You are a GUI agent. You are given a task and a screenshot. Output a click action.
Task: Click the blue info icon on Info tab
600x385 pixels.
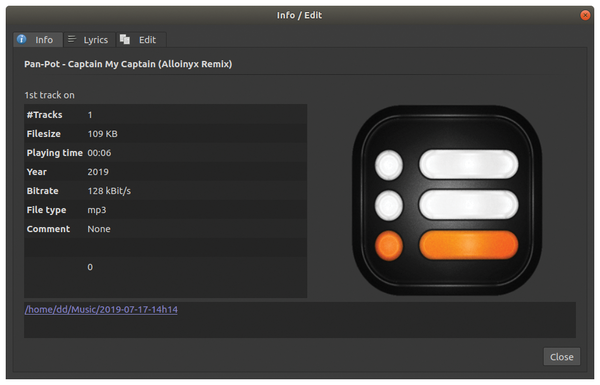pos(21,39)
